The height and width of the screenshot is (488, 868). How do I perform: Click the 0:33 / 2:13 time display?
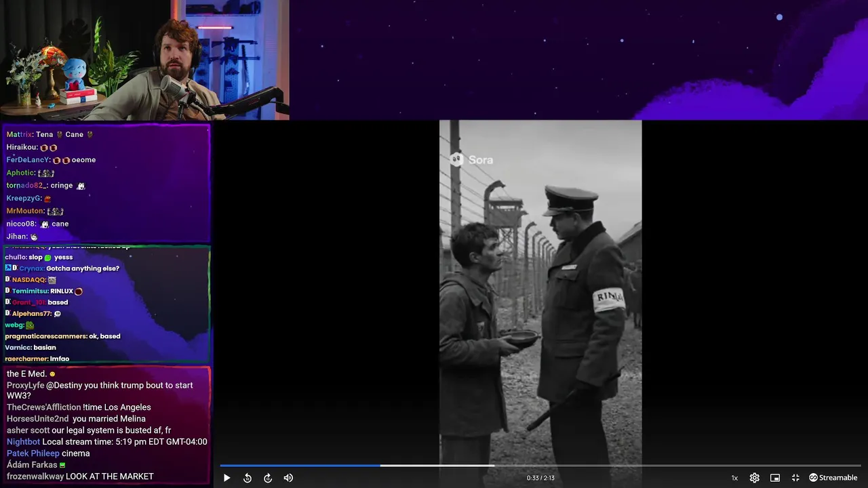pos(540,478)
